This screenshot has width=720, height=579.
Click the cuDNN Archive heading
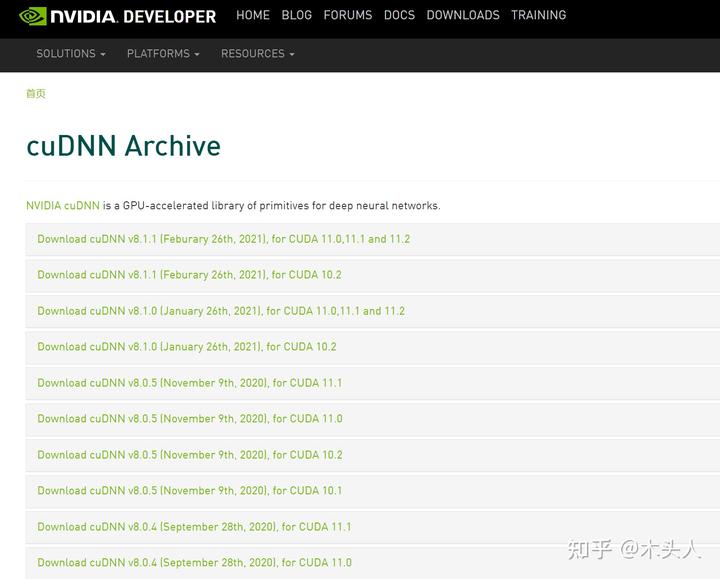pyautogui.click(x=124, y=146)
